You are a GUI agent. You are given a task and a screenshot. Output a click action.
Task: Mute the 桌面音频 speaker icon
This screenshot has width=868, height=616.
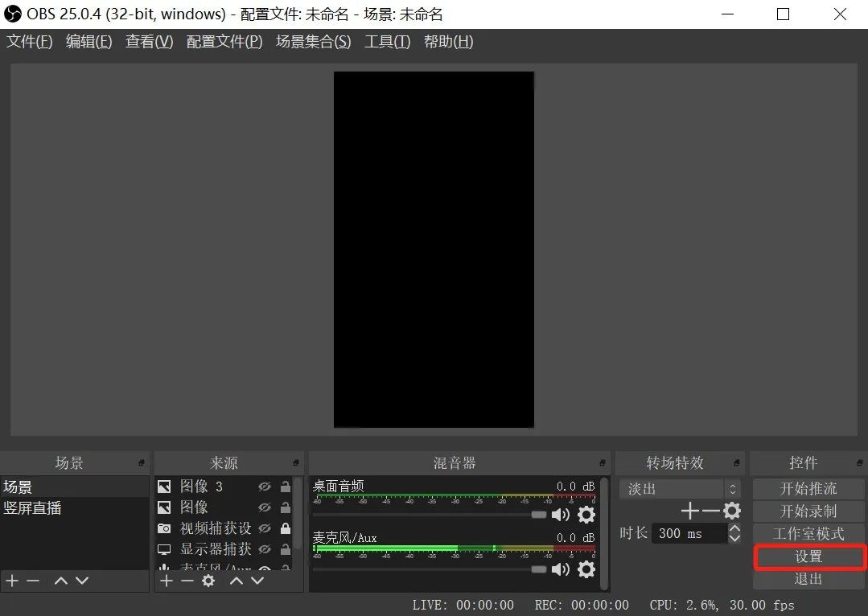pos(560,515)
